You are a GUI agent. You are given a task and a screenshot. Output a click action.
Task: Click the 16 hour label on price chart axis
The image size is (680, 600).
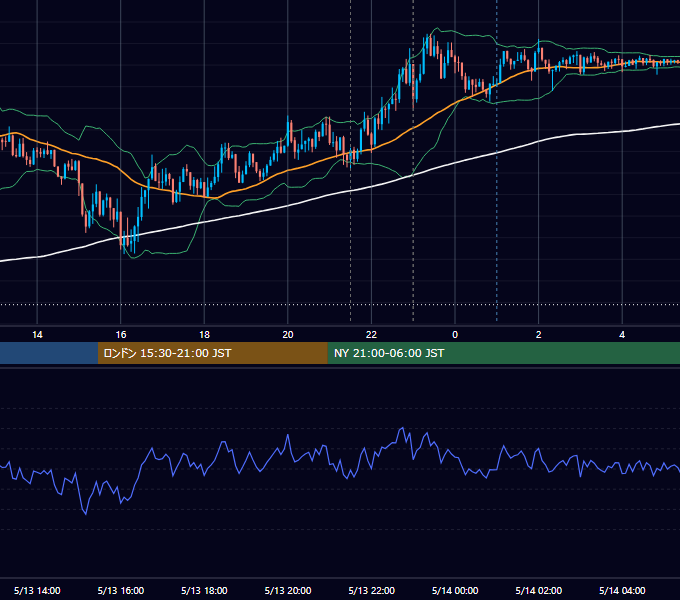click(x=121, y=335)
